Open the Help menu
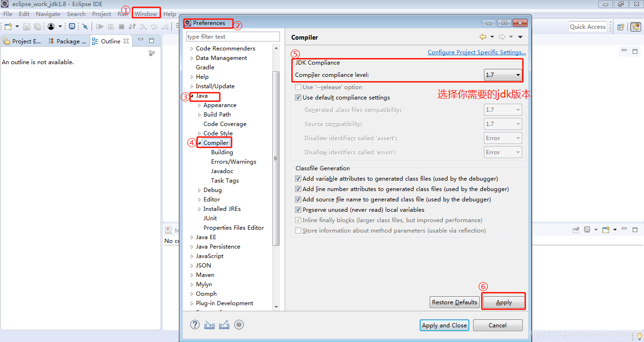 tap(169, 14)
